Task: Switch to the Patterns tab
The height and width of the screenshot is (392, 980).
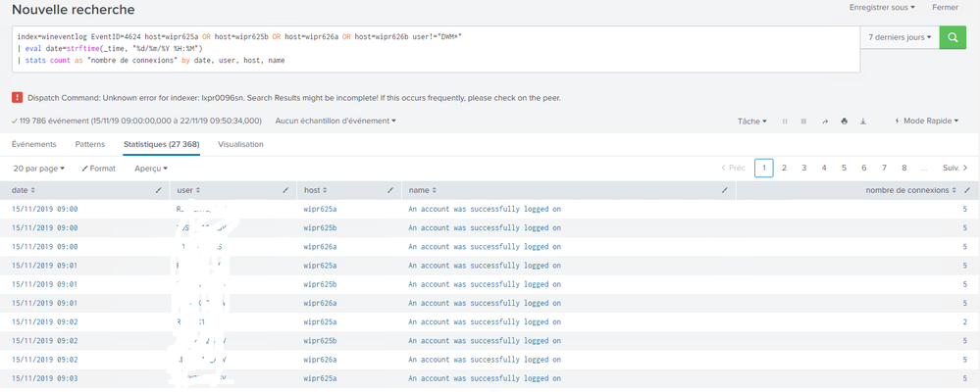Action: (90, 144)
